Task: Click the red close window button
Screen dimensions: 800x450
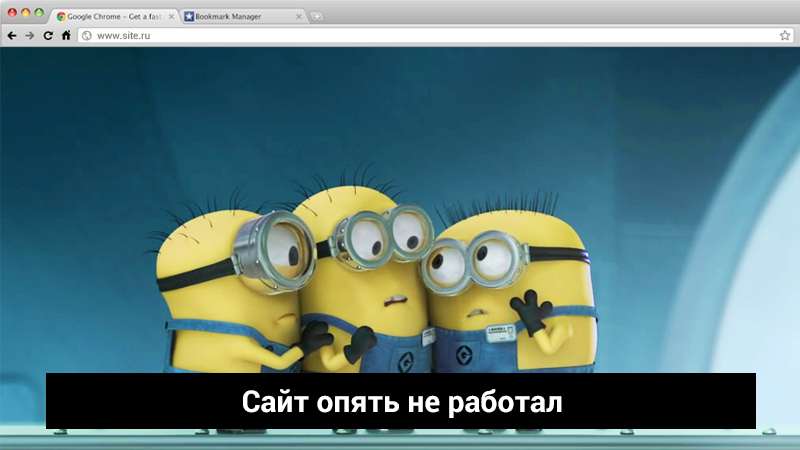Action: click(x=12, y=13)
